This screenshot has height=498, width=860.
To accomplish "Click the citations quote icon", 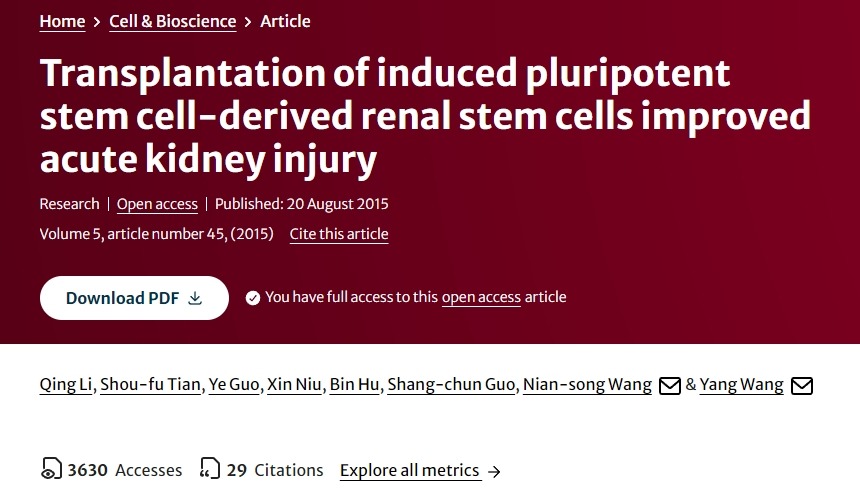I will click(x=210, y=469).
